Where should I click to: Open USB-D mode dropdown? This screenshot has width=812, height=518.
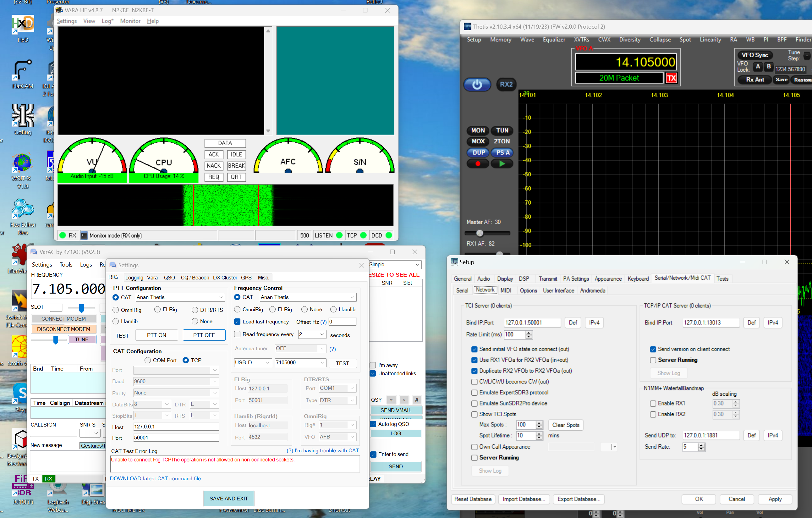[253, 362]
